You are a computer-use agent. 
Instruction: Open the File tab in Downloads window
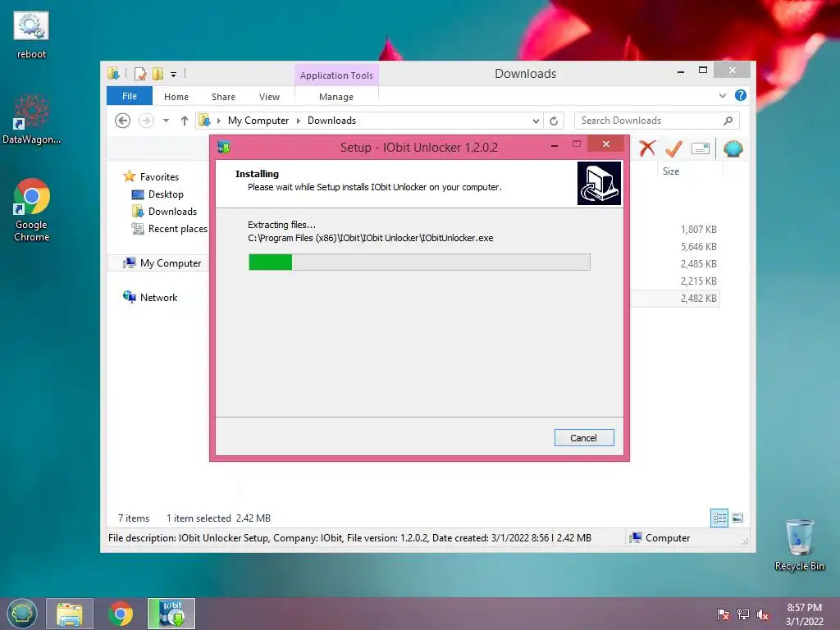tap(130, 96)
